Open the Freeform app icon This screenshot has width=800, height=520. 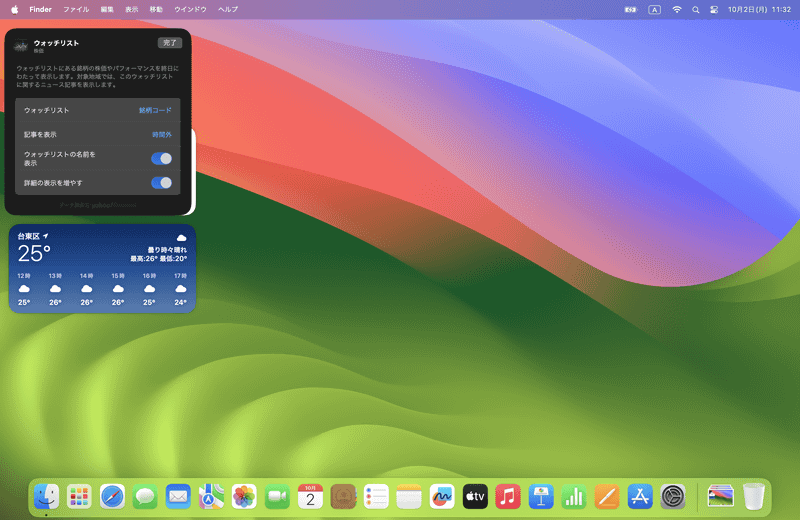[x=442, y=496]
